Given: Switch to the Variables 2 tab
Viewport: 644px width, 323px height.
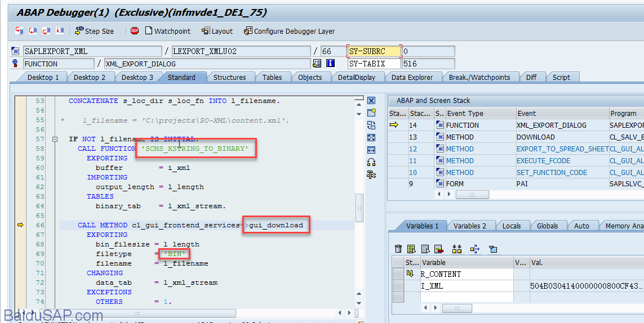Looking at the screenshot, I should pos(469,226).
